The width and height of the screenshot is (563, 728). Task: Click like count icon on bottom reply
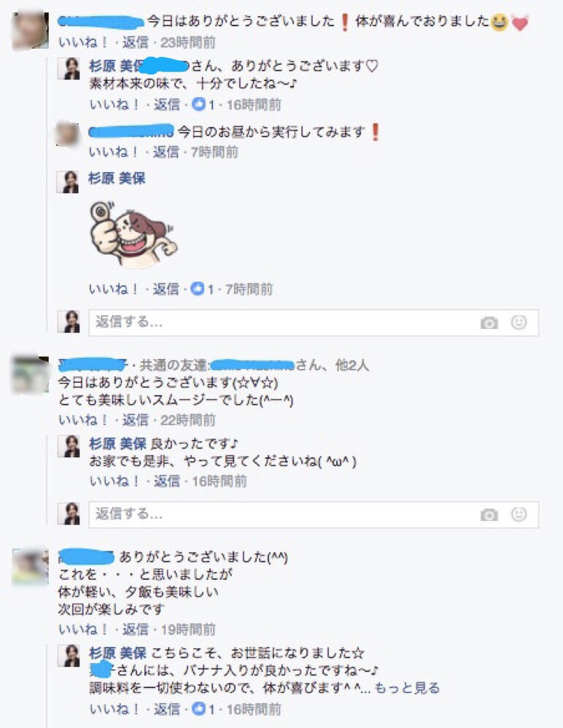pos(198,709)
